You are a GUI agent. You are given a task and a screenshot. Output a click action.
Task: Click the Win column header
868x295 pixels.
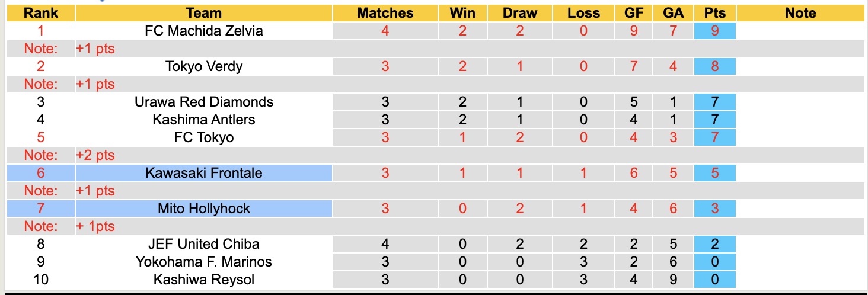462,13
